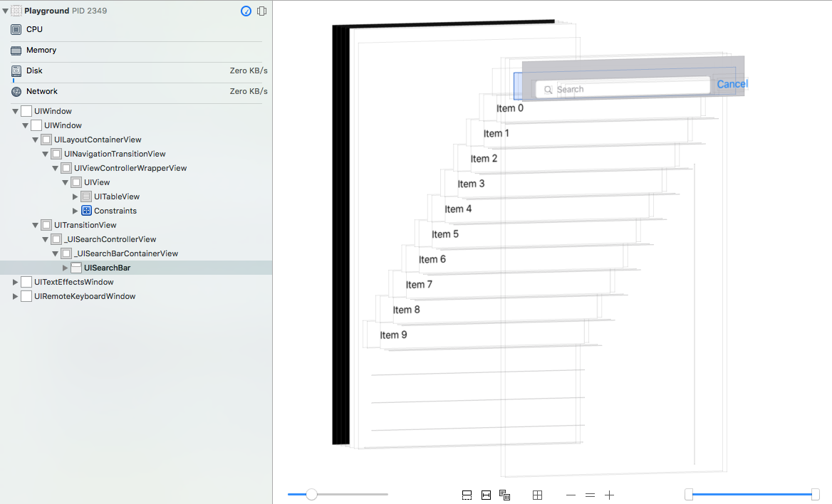Click Item 7 in the exploded view

click(x=419, y=285)
